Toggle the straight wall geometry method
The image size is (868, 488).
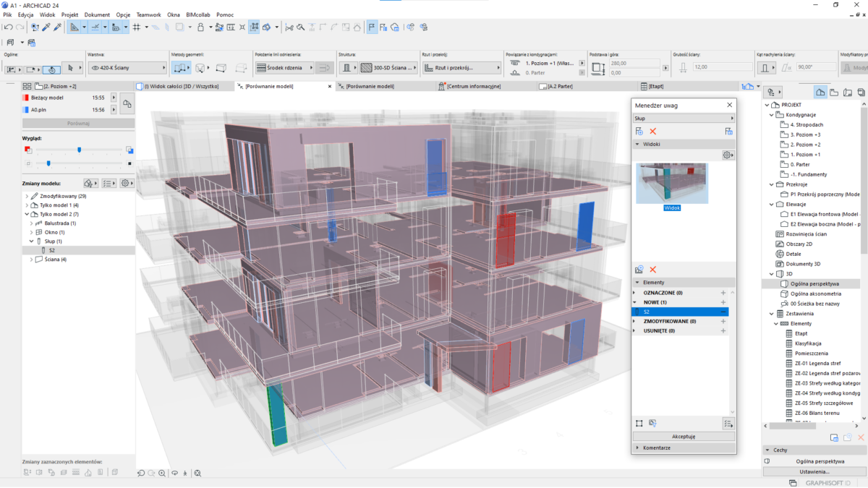[x=179, y=68]
